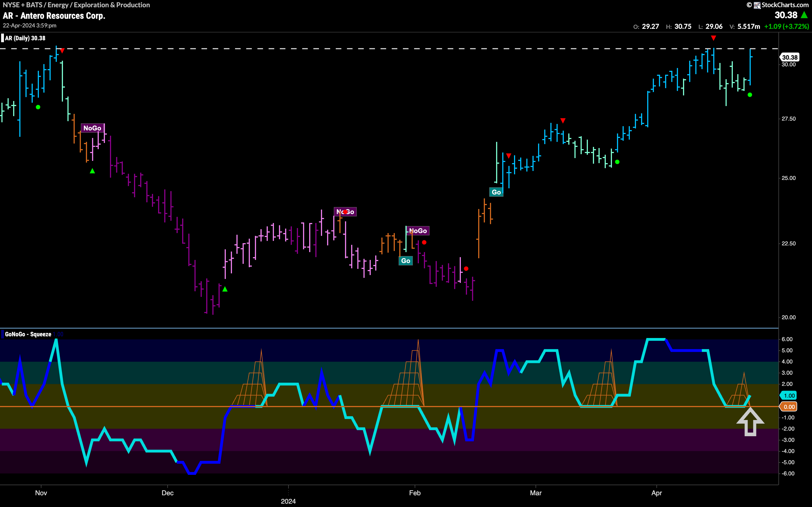
Task: Click the 25.00 price axis label
Action: coord(788,178)
